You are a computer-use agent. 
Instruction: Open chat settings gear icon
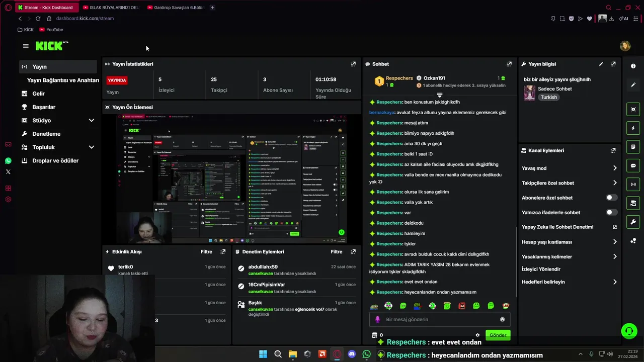477,335
